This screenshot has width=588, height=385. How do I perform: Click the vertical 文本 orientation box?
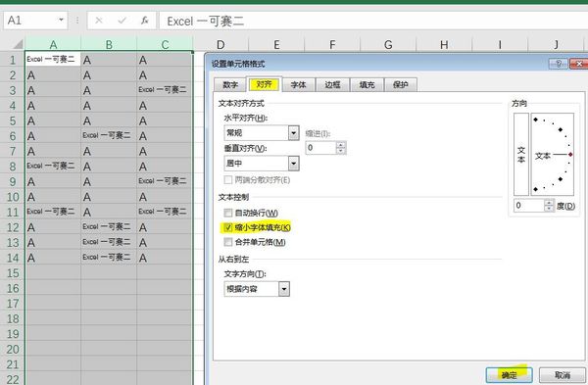[x=521, y=154]
